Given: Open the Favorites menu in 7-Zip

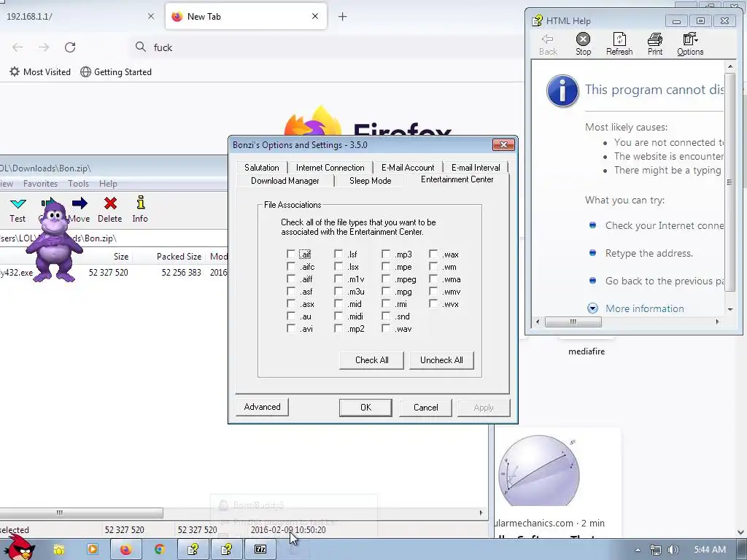Looking at the screenshot, I should point(40,183).
